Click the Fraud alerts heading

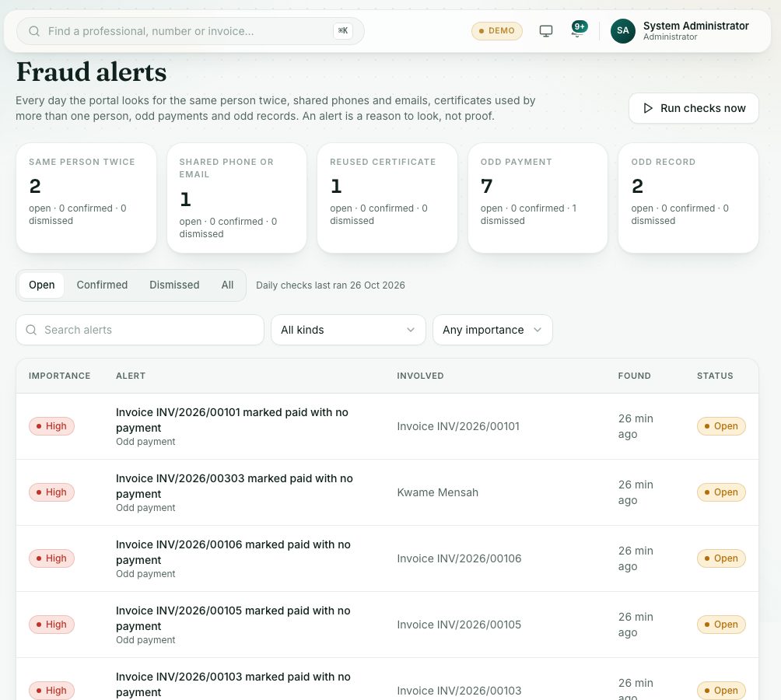pos(91,72)
